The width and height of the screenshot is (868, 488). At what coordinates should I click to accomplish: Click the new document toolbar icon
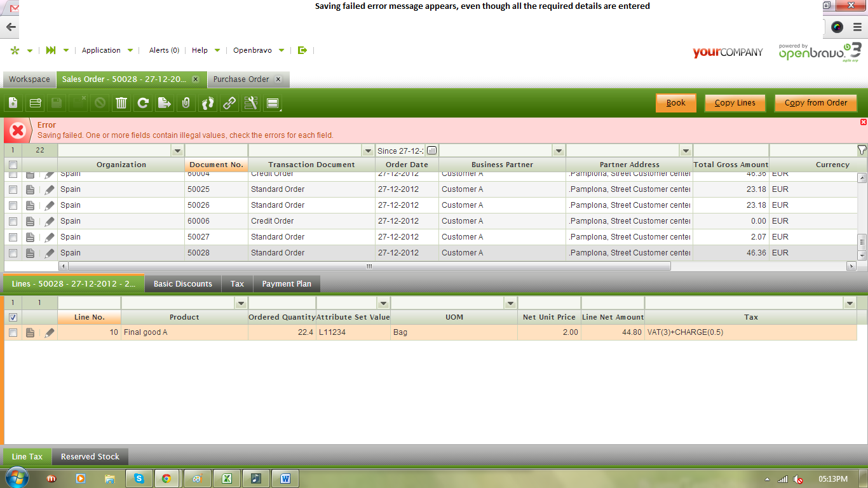point(13,103)
